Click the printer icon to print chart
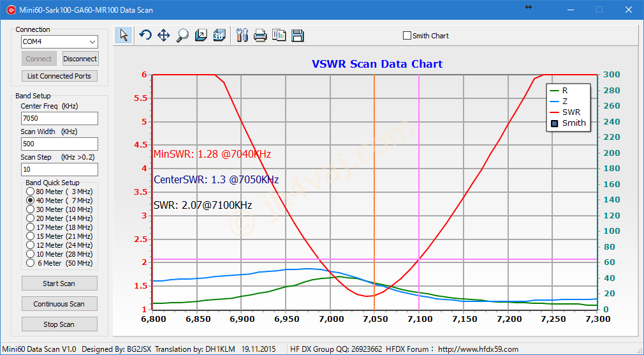The height and width of the screenshot is (355, 644). tap(260, 35)
